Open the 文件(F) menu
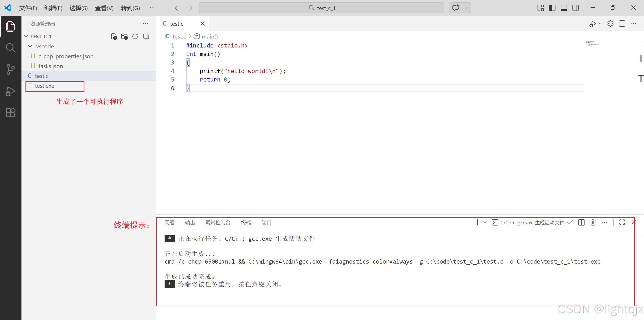 pyautogui.click(x=28, y=8)
